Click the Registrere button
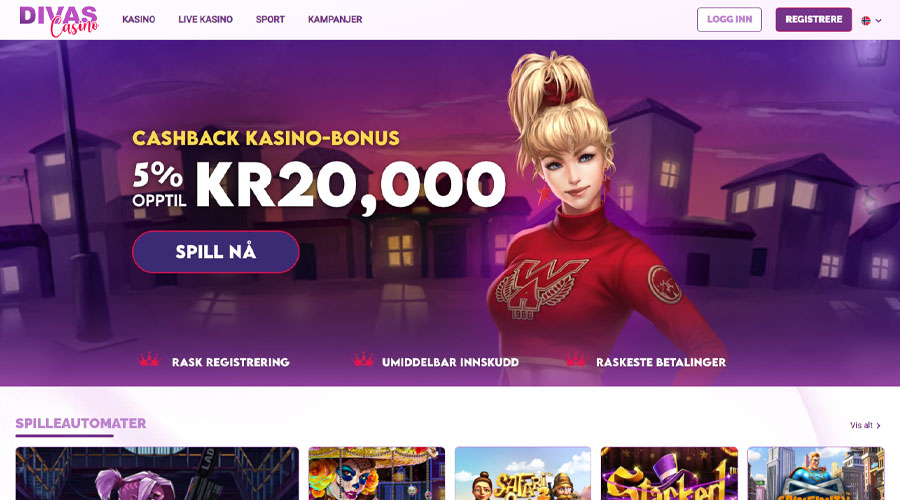The width and height of the screenshot is (900, 500). coord(813,20)
